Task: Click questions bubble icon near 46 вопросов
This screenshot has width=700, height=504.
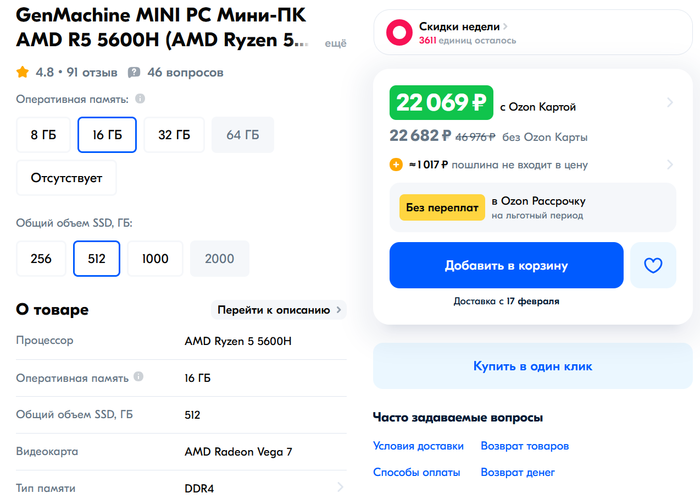Action: pos(134,72)
